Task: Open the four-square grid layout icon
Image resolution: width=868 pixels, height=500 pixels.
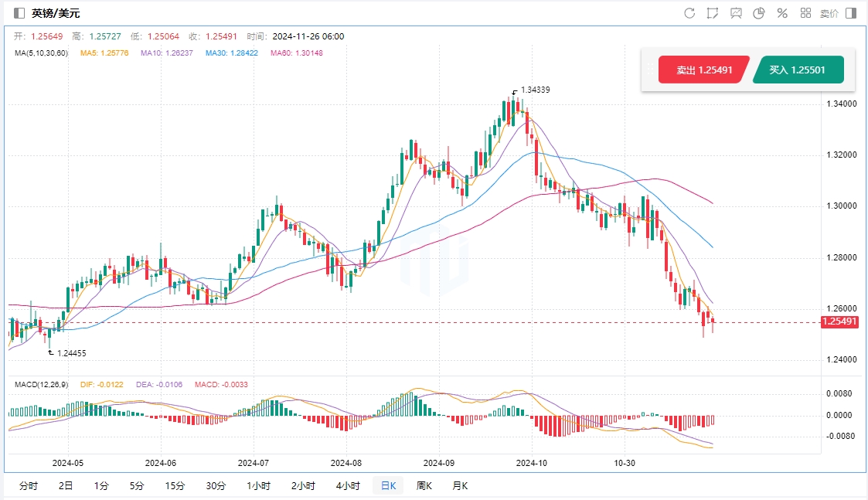Action: coord(805,13)
